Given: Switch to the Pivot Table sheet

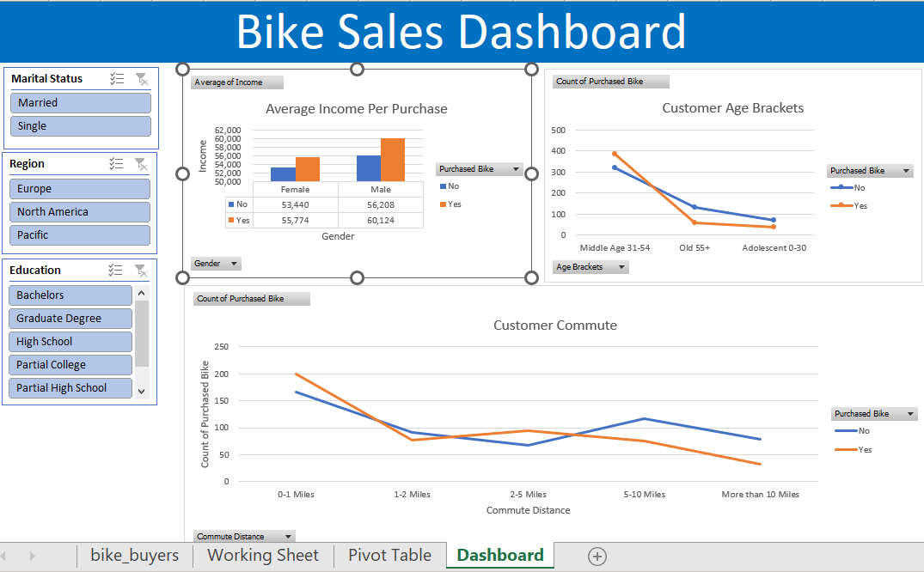Looking at the screenshot, I should click(389, 556).
